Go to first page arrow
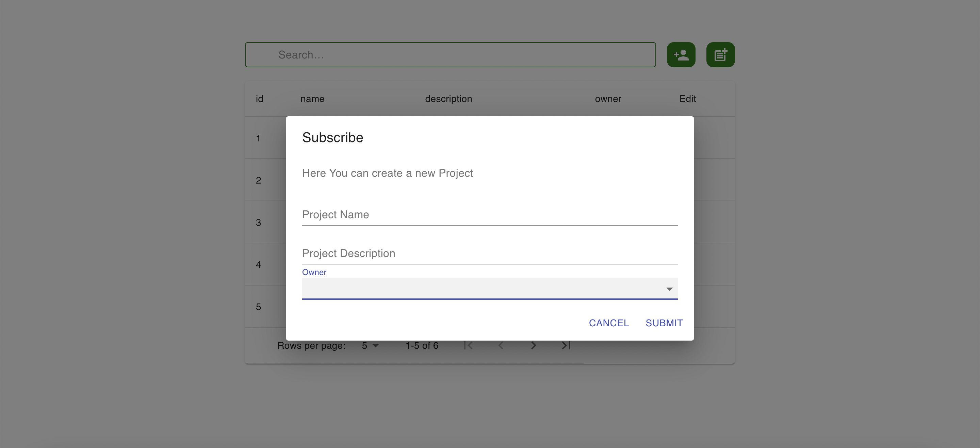Image resolution: width=980 pixels, height=448 pixels. click(468, 345)
